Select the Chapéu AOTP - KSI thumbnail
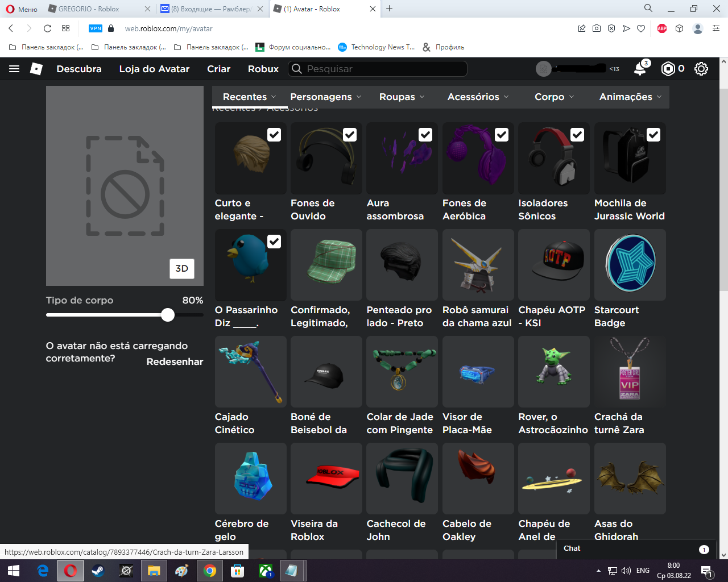728x582 pixels. [554, 265]
